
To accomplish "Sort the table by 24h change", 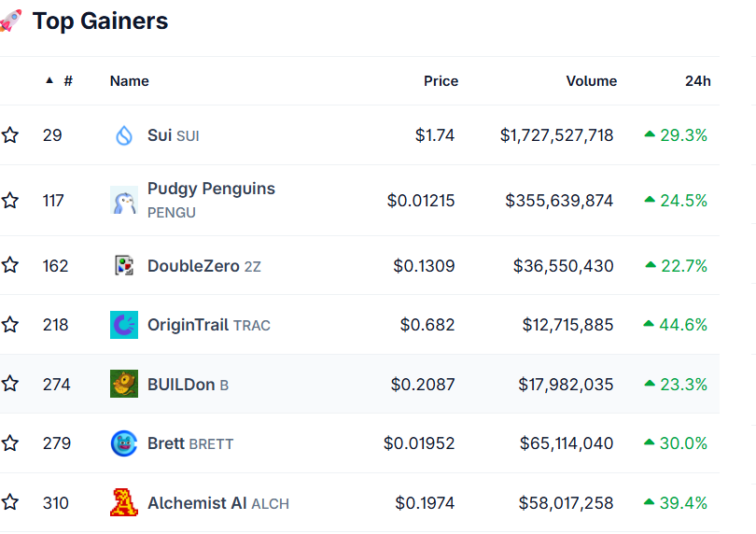I will (x=697, y=81).
